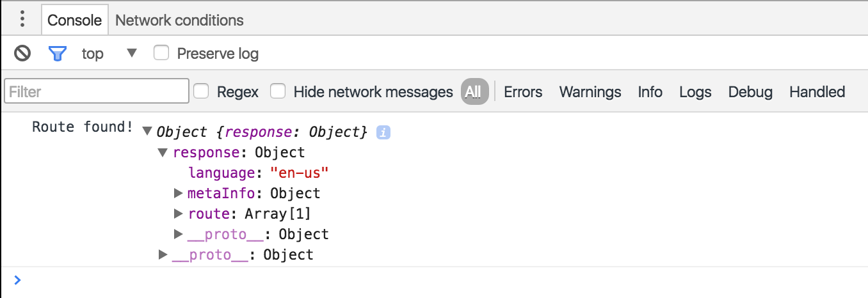Select the Console tab
868x298 pixels.
(x=75, y=20)
